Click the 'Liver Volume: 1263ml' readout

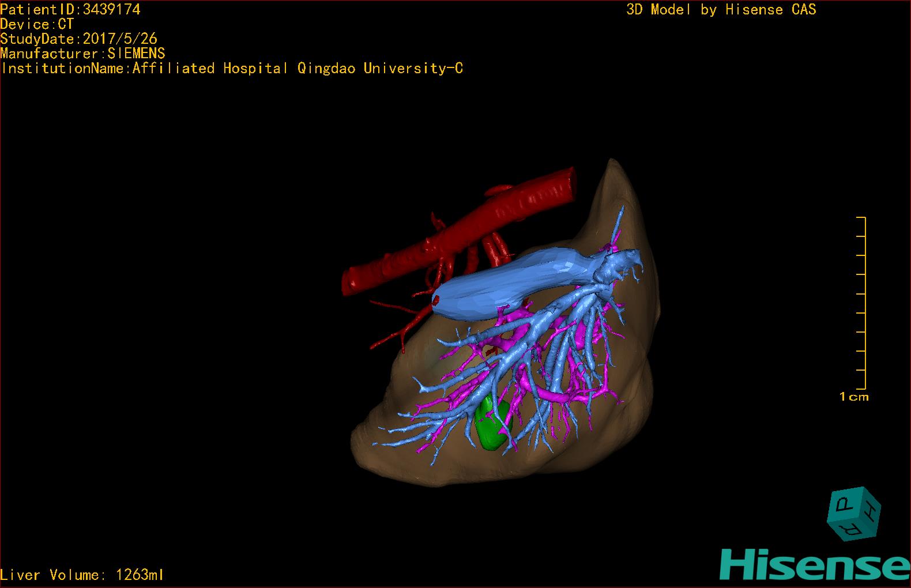tap(82, 575)
